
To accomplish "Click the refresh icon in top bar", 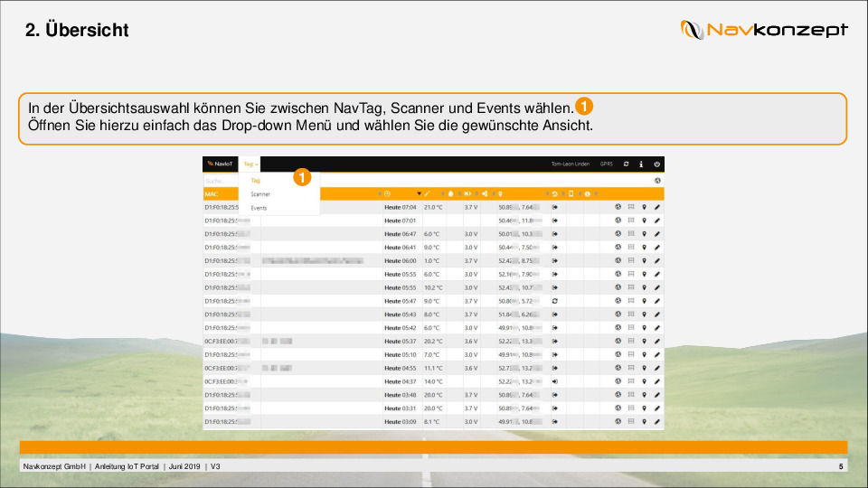I will click(x=626, y=164).
